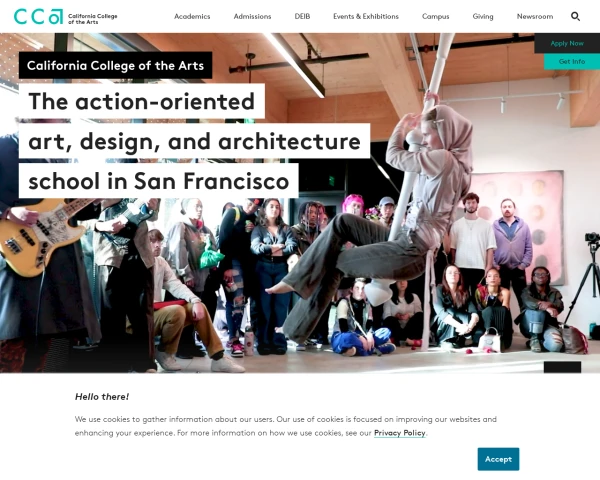Click the blank black box on hero image
The height and width of the screenshot is (480, 600).
click(562, 367)
